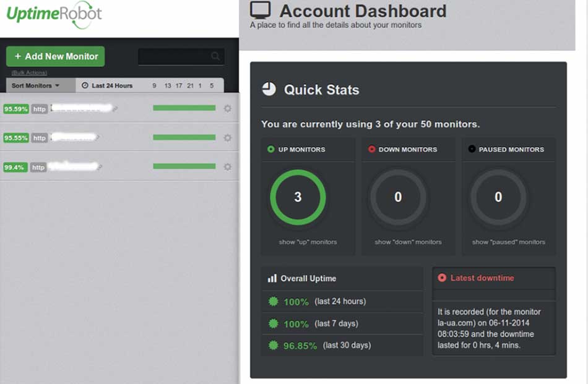The height and width of the screenshot is (384, 588).
Task: Click show "paused" monitors link
Action: pyautogui.click(x=508, y=242)
